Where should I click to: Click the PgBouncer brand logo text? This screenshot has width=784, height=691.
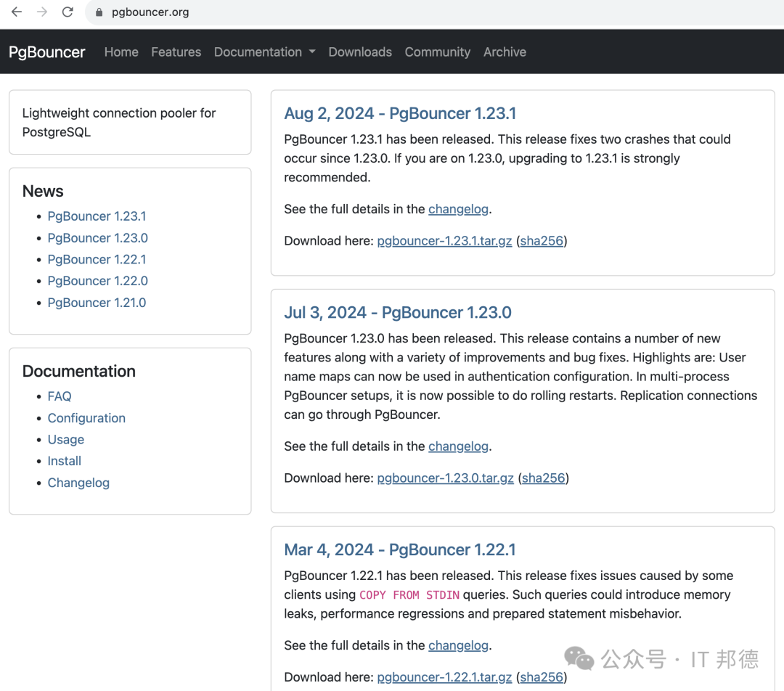(47, 52)
